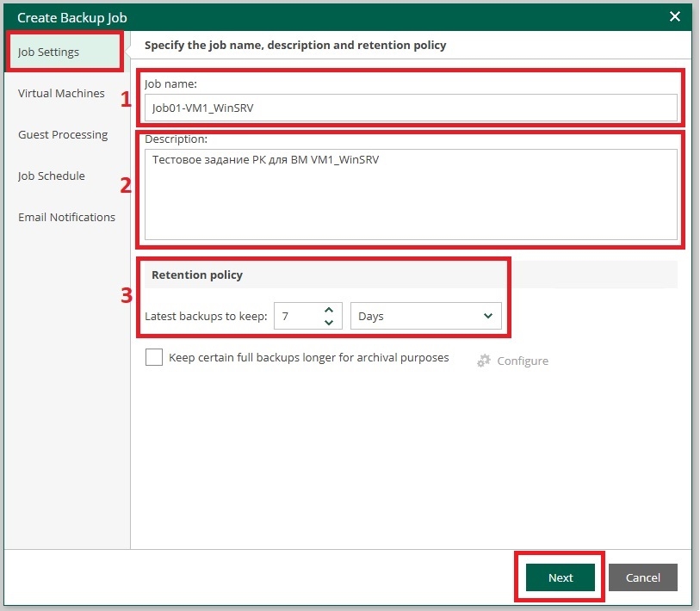700x611 pixels.
Task: Click into the Job name field
Action: tap(411, 108)
